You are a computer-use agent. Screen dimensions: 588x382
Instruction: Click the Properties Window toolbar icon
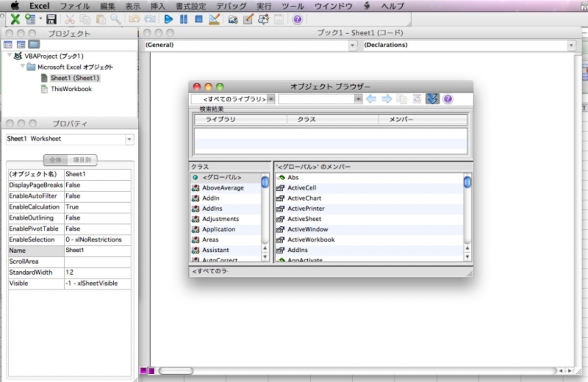(248, 19)
